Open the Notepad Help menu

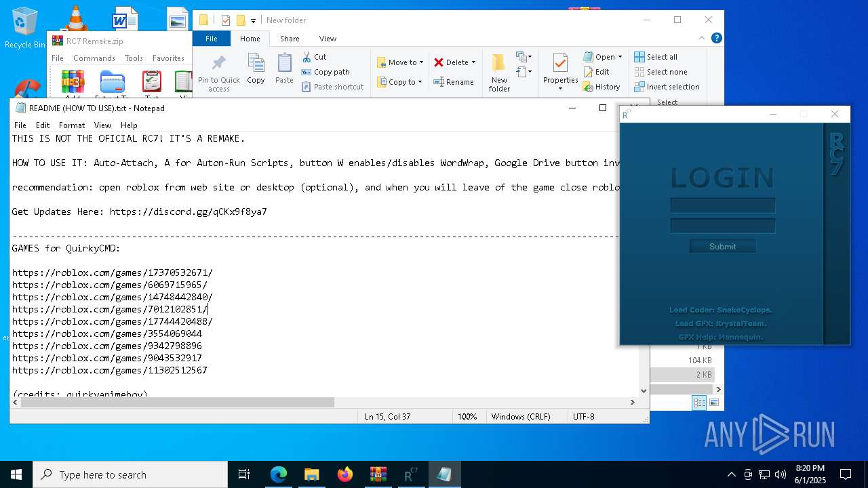coord(129,125)
